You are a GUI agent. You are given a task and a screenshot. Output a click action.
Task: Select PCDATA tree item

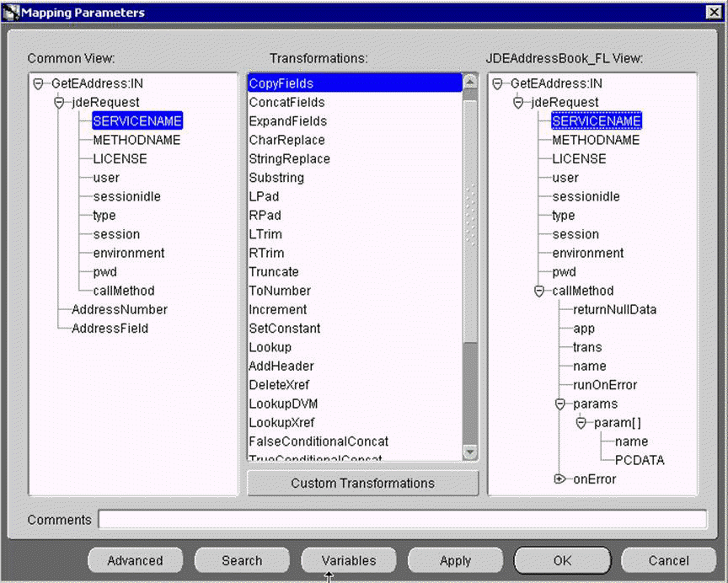[640, 461]
